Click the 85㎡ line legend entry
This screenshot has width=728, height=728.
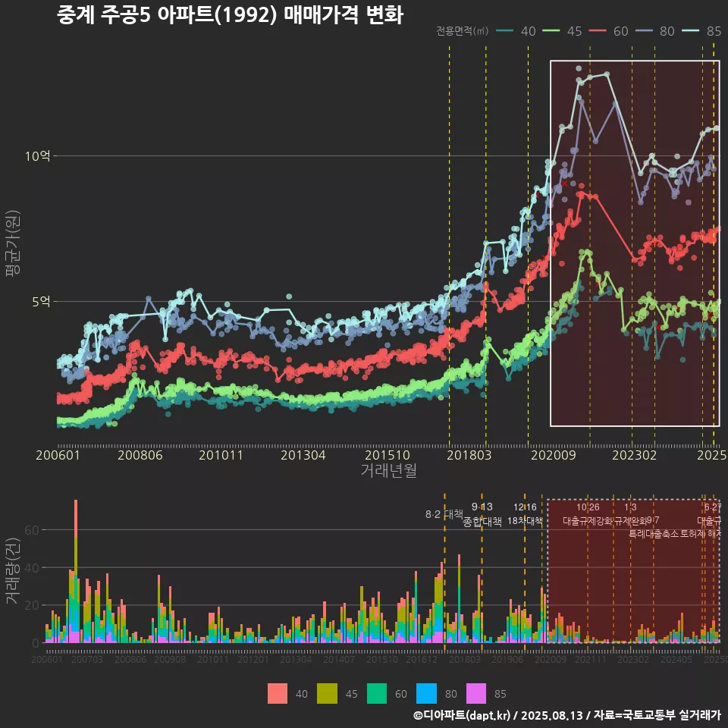point(701,31)
